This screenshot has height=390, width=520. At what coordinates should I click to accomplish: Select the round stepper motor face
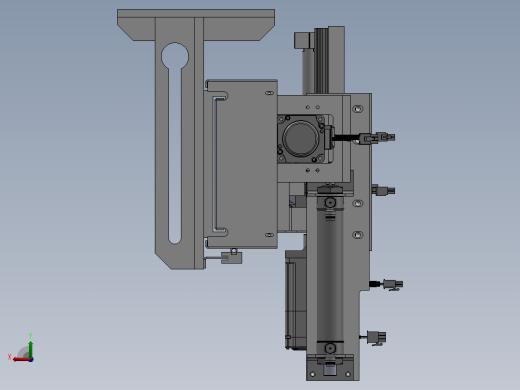300,138
